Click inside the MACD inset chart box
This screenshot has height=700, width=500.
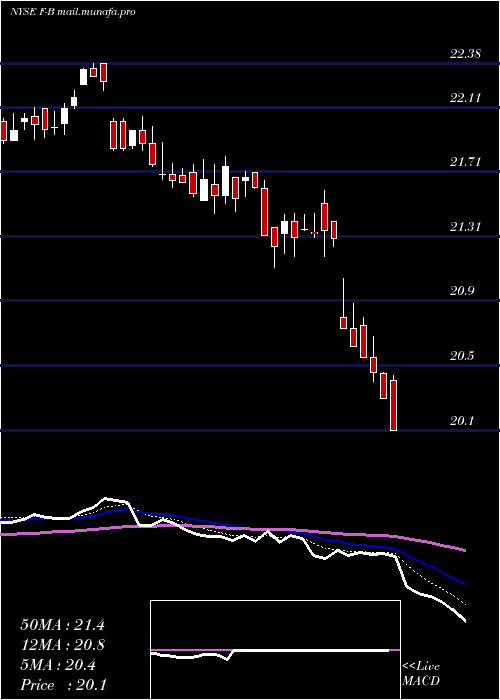[x=275, y=650]
